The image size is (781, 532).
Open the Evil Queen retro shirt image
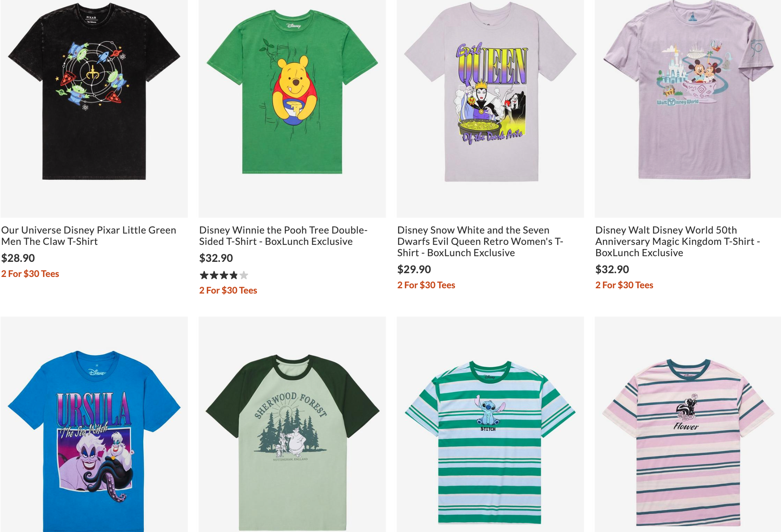pos(490,109)
